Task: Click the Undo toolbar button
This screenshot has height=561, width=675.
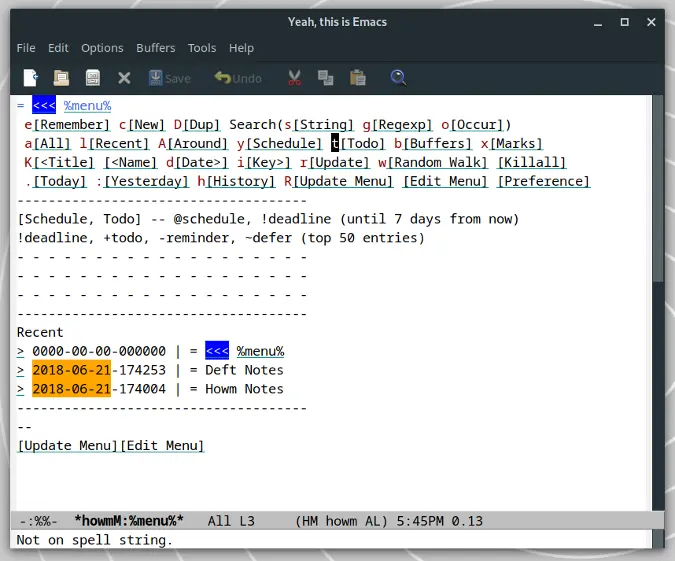Action: tap(238, 78)
